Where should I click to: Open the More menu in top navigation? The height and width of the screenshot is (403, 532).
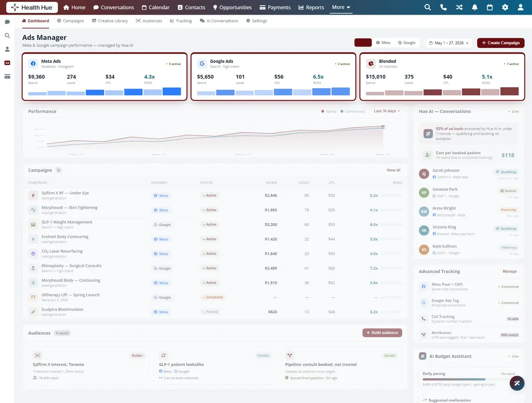tap(341, 7)
